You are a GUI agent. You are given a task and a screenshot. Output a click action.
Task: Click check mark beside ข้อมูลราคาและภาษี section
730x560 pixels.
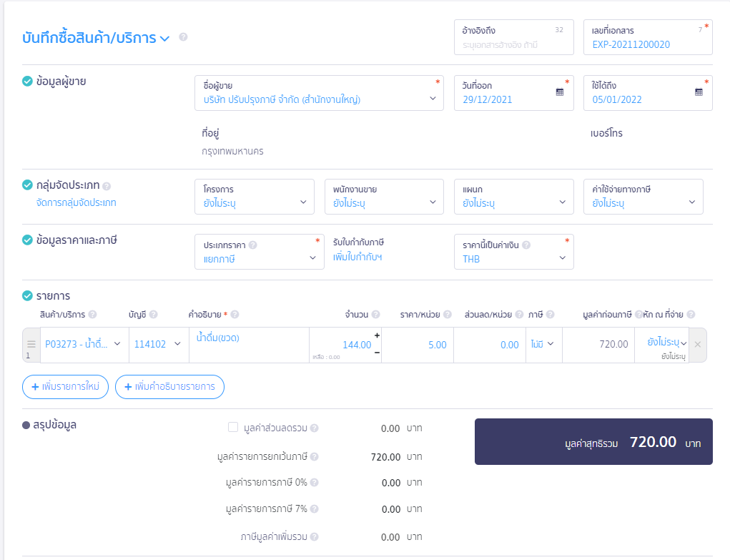coord(27,240)
